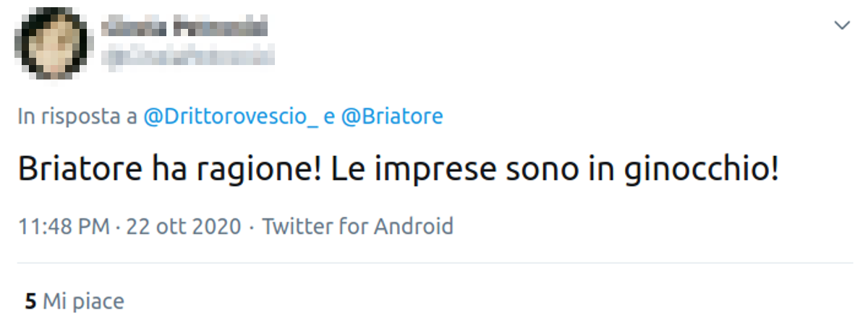The height and width of the screenshot is (331, 868).
Task: Visit the @Briatore profile mention
Action: [391, 116]
